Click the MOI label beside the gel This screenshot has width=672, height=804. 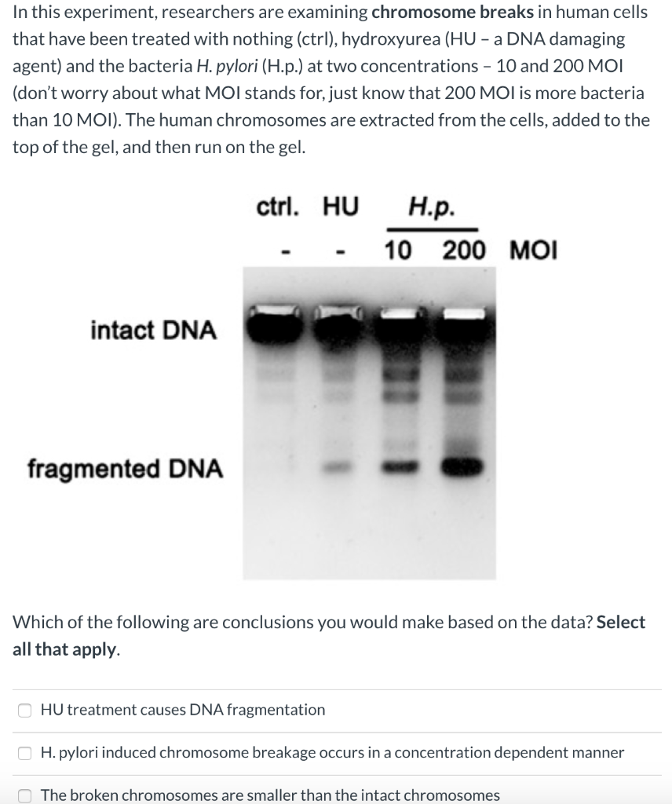click(534, 250)
